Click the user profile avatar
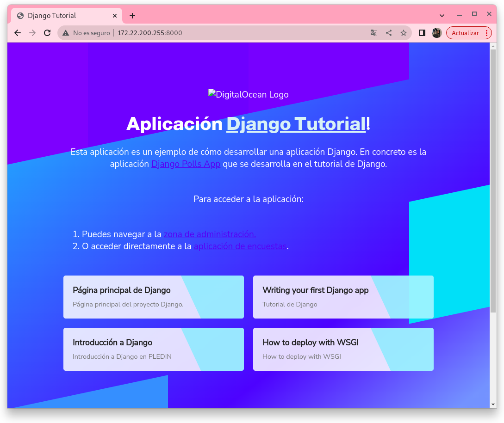This screenshot has height=423, width=504. [x=436, y=33]
